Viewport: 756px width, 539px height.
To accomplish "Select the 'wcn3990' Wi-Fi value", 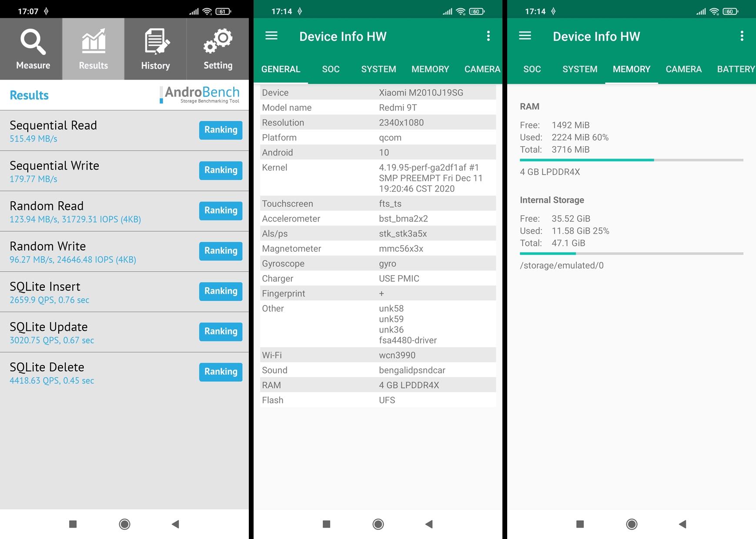I will 397,355.
